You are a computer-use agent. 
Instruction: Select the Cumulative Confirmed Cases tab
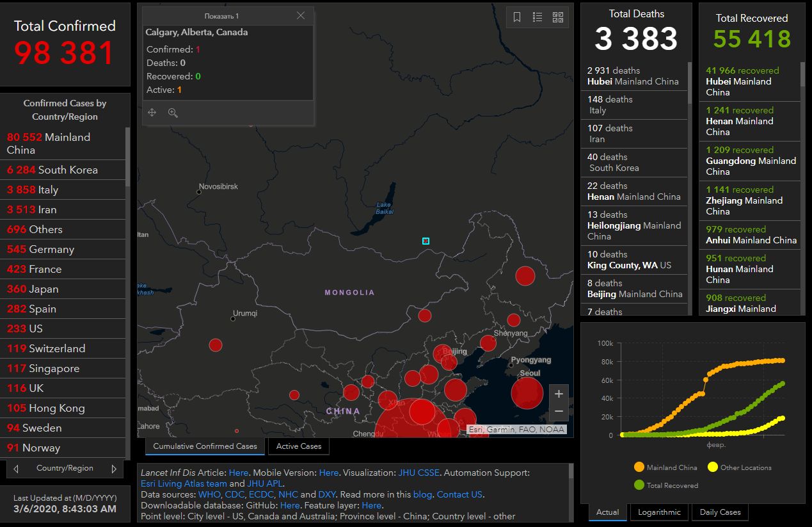click(x=205, y=446)
